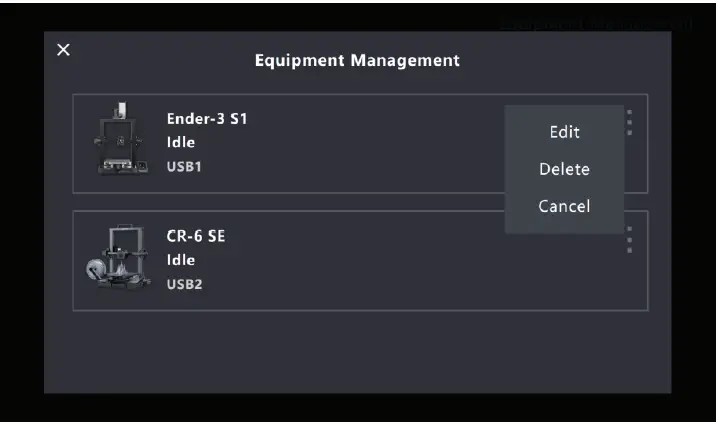Click the Idle status under Ender-3 S1
Image resolution: width=718 pixels, height=425 pixels.
(x=181, y=143)
